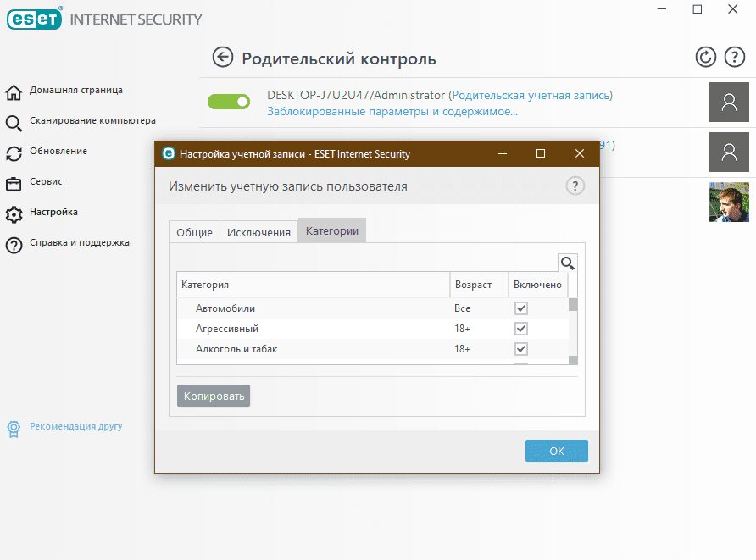
Task: Click the back arrow beside Родительский контроль
Action: coord(223,58)
